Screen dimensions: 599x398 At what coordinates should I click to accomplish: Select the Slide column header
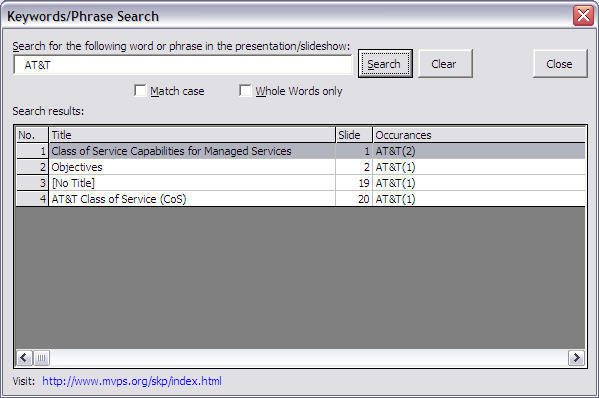354,135
